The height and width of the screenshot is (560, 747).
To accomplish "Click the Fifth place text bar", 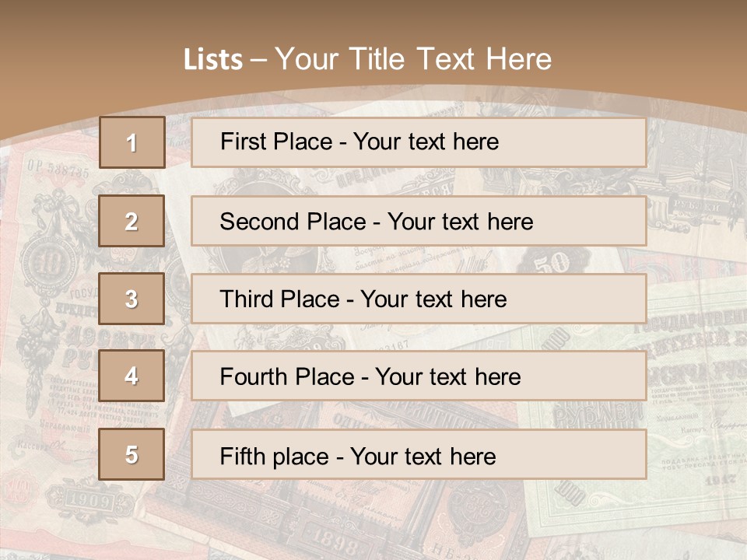I will point(419,454).
